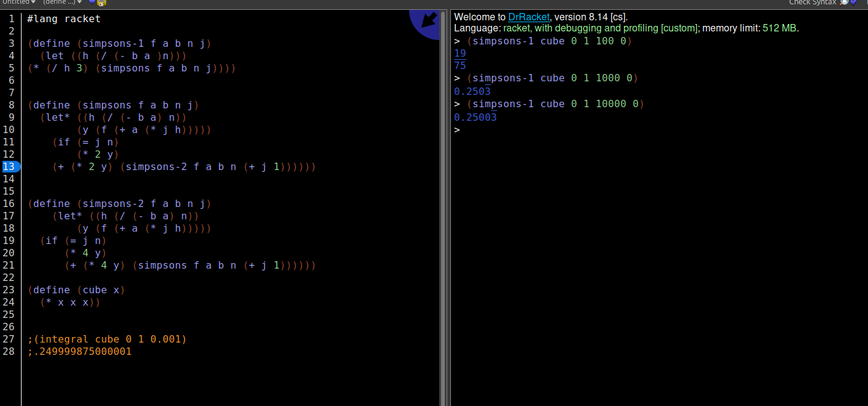Click the result 0.2503
The height and width of the screenshot is (406, 868).
coord(473,91)
